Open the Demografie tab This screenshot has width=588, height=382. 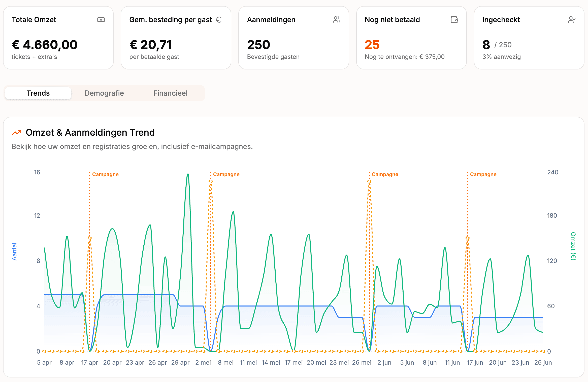[x=104, y=93]
